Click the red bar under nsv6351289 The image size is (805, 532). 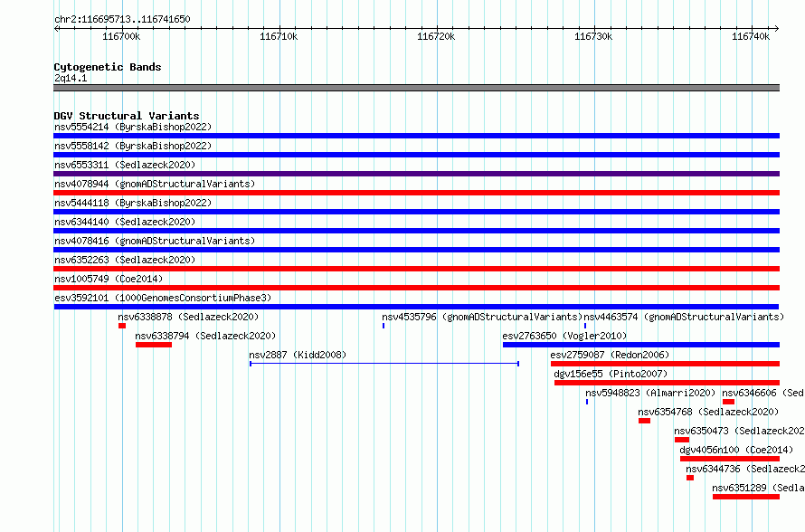[746, 497]
